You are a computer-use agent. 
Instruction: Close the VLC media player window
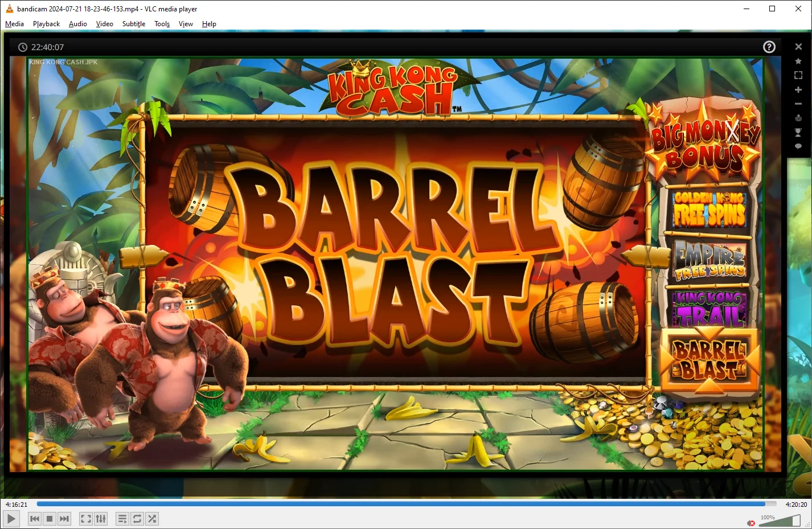(798, 9)
